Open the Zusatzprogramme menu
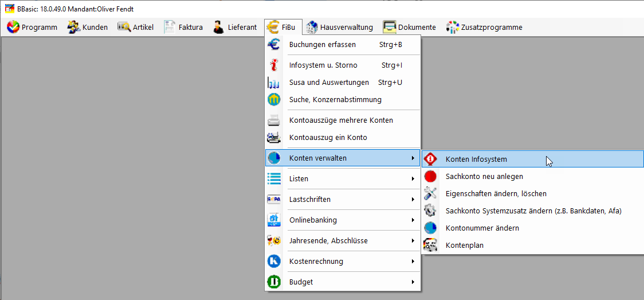644x300 pixels. pos(485,28)
